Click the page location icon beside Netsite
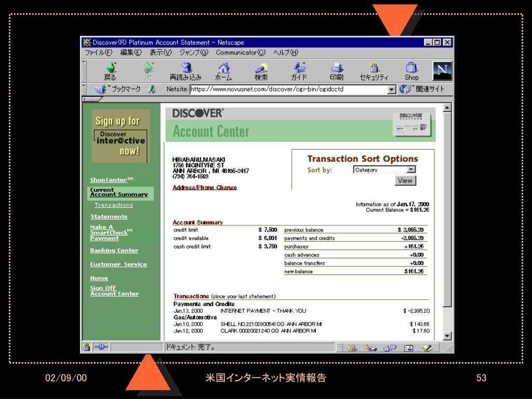 [152, 89]
